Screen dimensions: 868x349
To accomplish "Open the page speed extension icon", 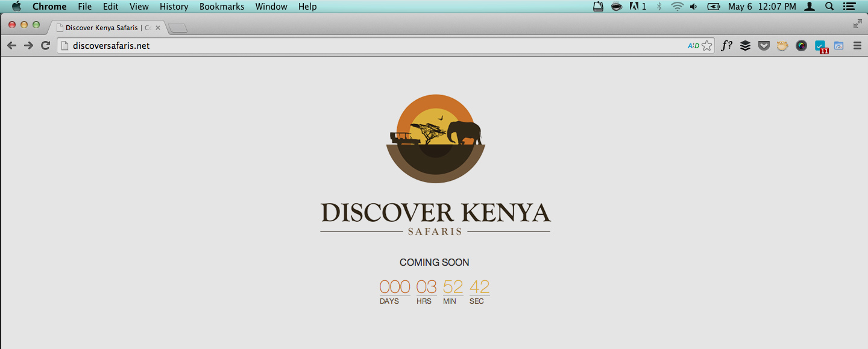I will pos(838,45).
